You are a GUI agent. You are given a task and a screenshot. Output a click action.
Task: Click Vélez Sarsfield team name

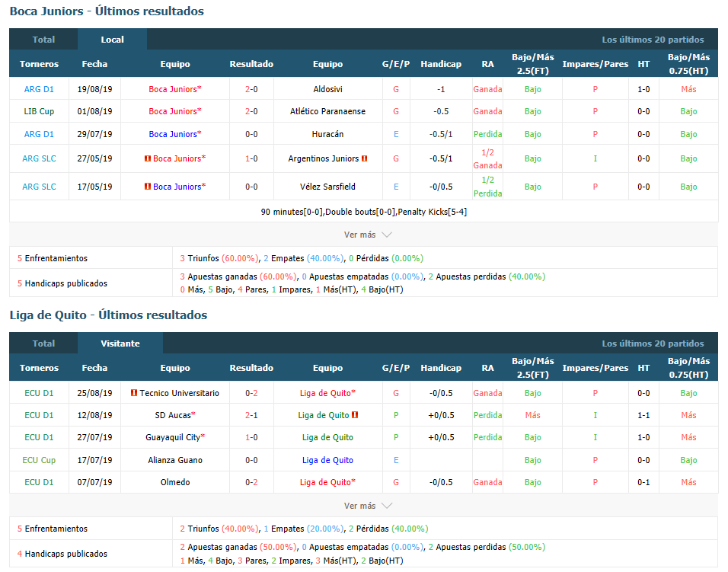coord(327,187)
